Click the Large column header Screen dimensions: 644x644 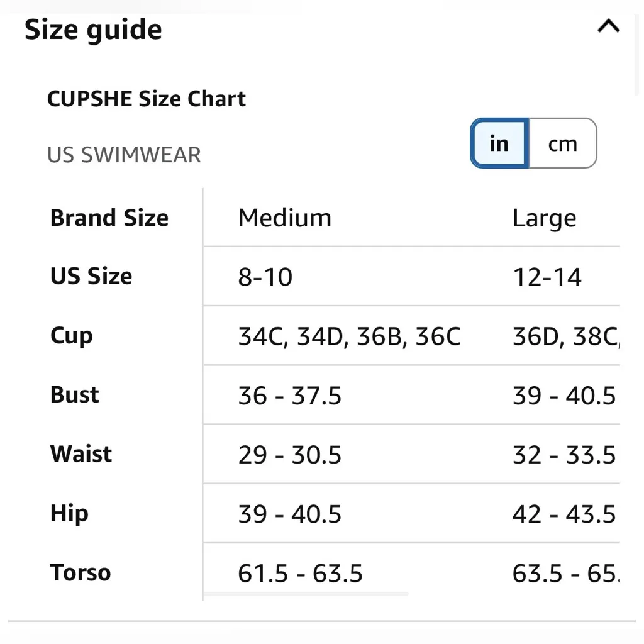coord(544,218)
